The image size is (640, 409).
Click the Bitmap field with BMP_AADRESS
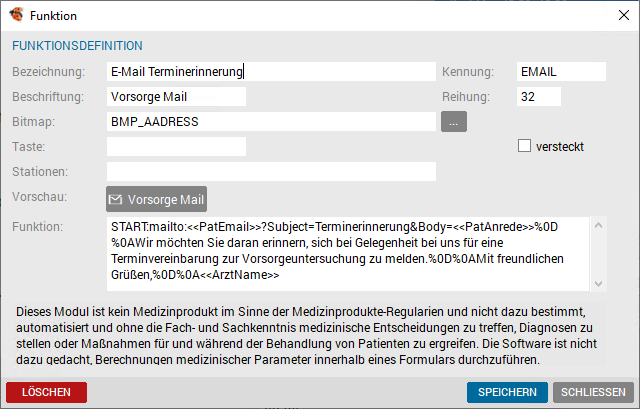(x=271, y=122)
